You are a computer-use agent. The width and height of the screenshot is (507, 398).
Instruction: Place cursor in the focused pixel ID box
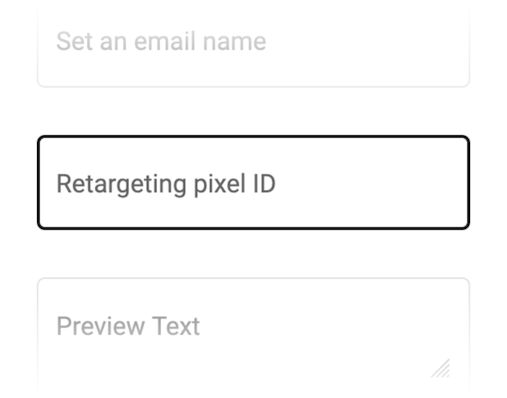(x=254, y=182)
